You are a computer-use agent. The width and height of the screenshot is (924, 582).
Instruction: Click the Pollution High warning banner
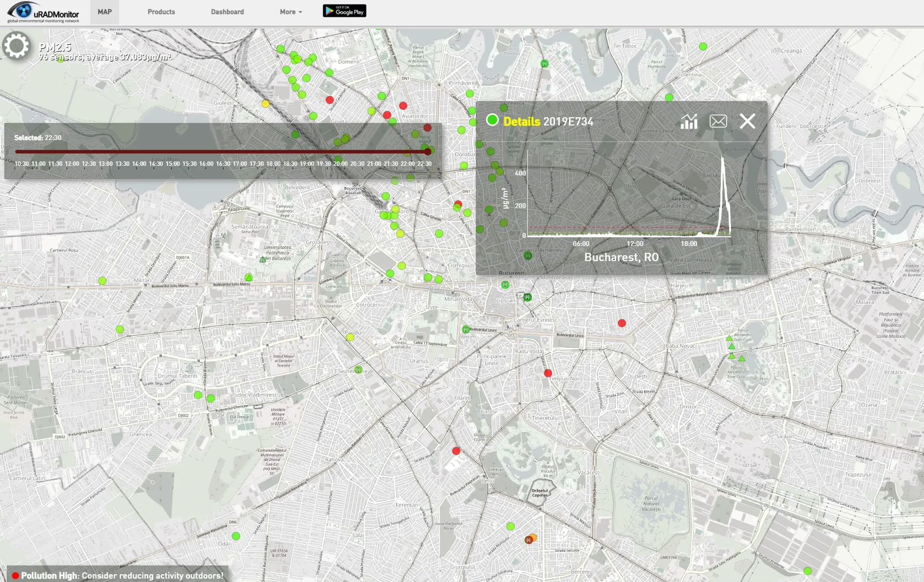click(x=117, y=575)
